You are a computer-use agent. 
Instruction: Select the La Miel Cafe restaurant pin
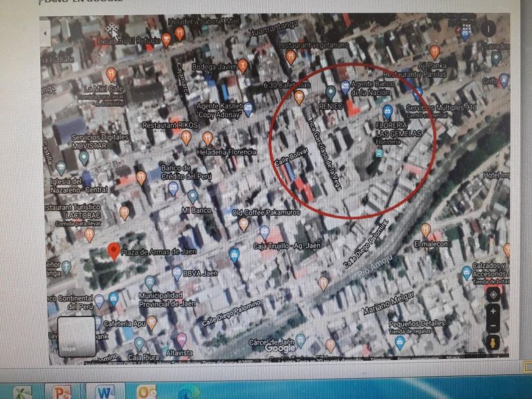tap(112, 74)
